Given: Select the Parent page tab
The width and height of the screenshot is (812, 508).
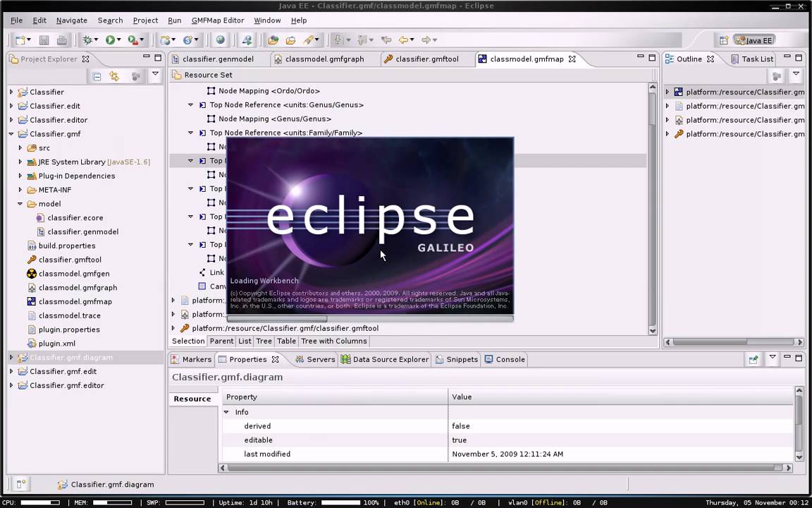Looking at the screenshot, I should click(x=221, y=341).
